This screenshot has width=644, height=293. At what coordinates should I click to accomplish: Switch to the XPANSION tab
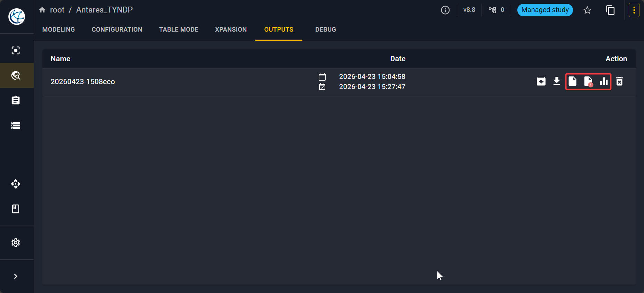coord(231,30)
